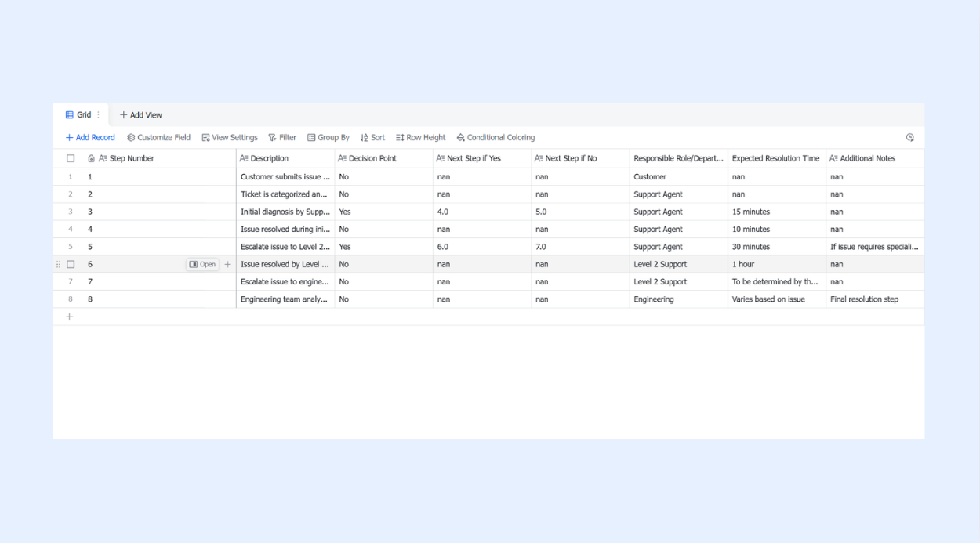Select 'Level 2 Support' cell in row 7
The width and height of the screenshot is (980, 543).
pos(679,282)
